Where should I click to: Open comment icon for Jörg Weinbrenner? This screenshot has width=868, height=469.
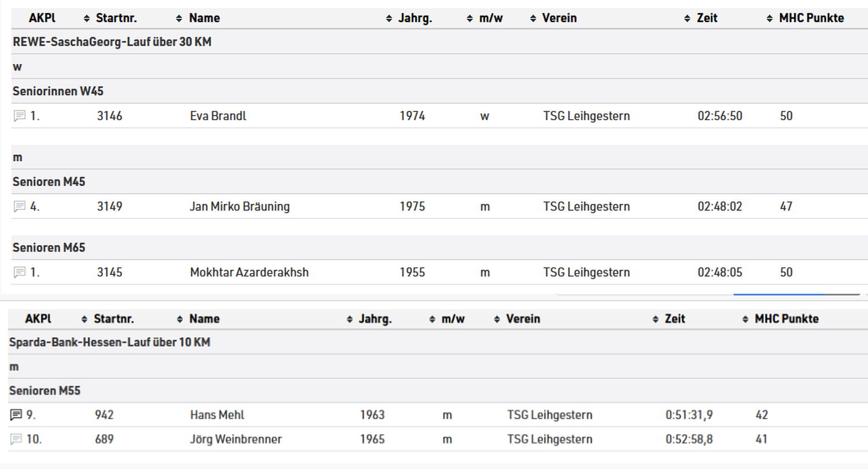[x=16, y=440]
